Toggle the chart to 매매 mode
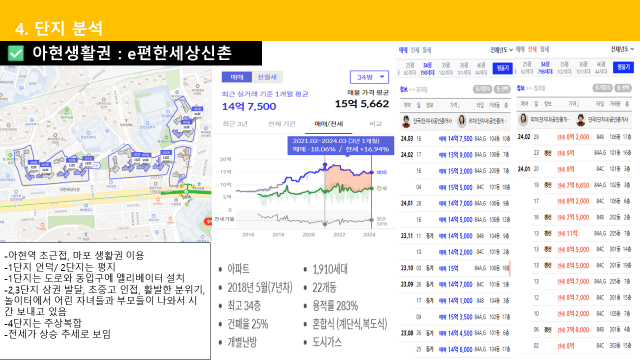Viewport: 640px width, 360px height. [x=237, y=77]
